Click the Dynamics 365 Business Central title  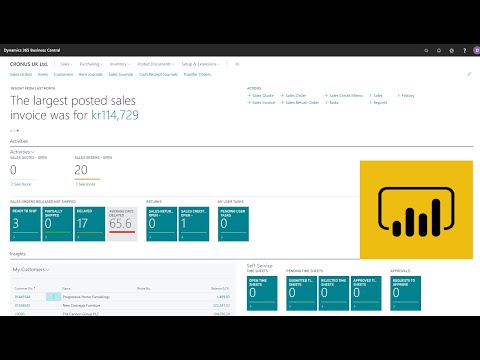pyautogui.click(x=32, y=50)
